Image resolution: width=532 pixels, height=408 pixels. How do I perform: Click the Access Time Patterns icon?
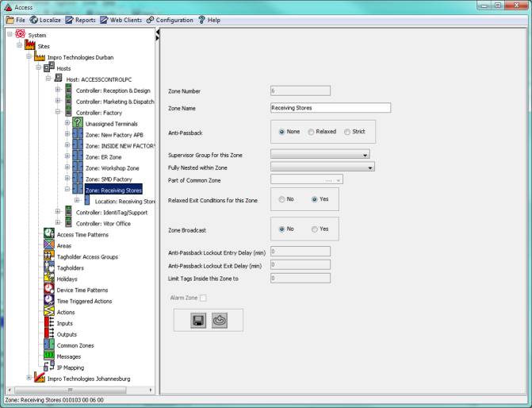[49, 233]
